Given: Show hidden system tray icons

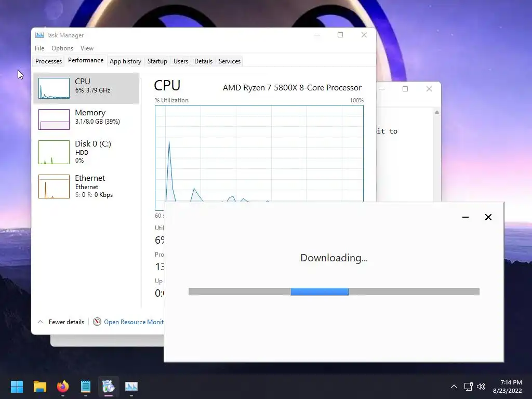Looking at the screenshot, I should pyautogui.click(x=454, y=387).
